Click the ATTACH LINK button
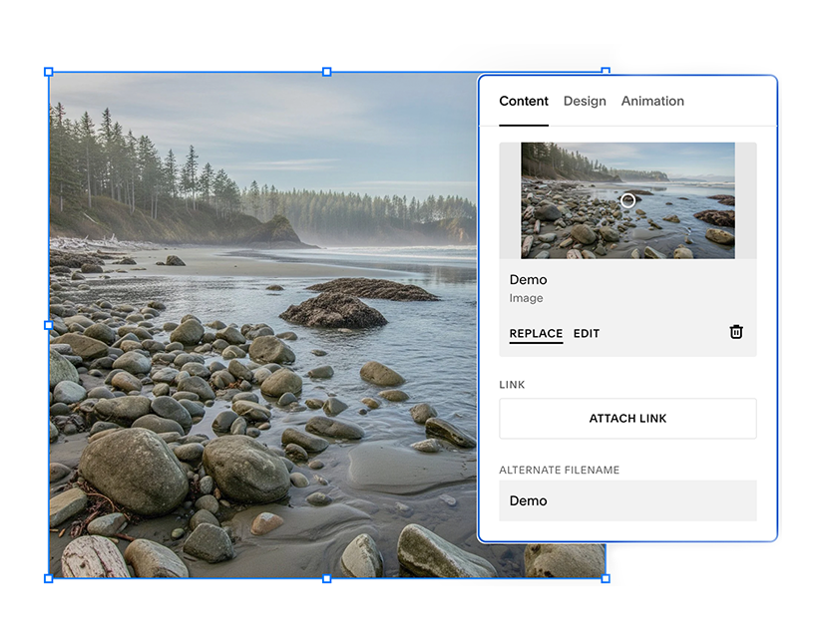 [x=627, y=419]
